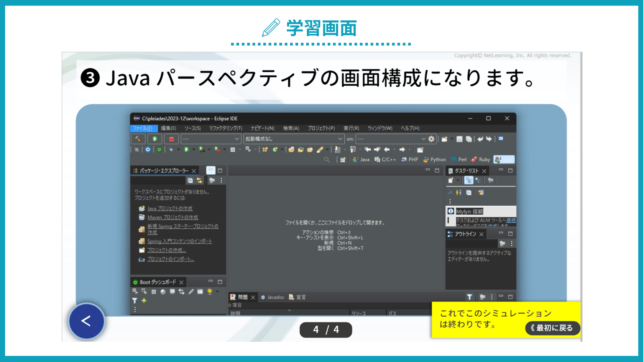Open the PHP perspective
This screenshot has width=644, height=362.
click(409, 159)
